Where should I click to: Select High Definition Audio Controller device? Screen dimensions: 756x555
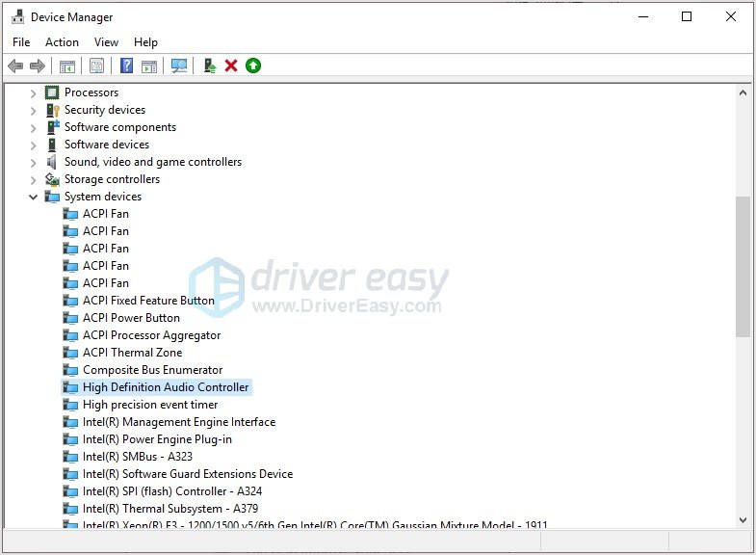click(x=166, y=387)
